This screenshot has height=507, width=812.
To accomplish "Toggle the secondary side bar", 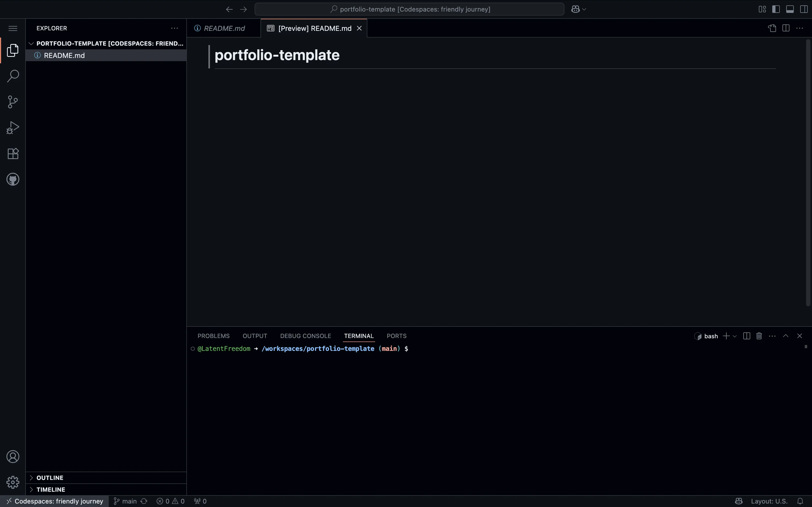I will pyautogui.click(x=804, y=9).
